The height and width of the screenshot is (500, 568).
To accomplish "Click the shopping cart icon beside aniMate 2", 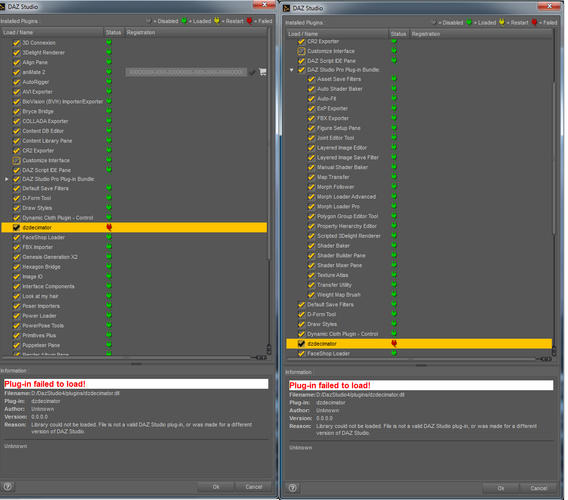I will (263, 72).
